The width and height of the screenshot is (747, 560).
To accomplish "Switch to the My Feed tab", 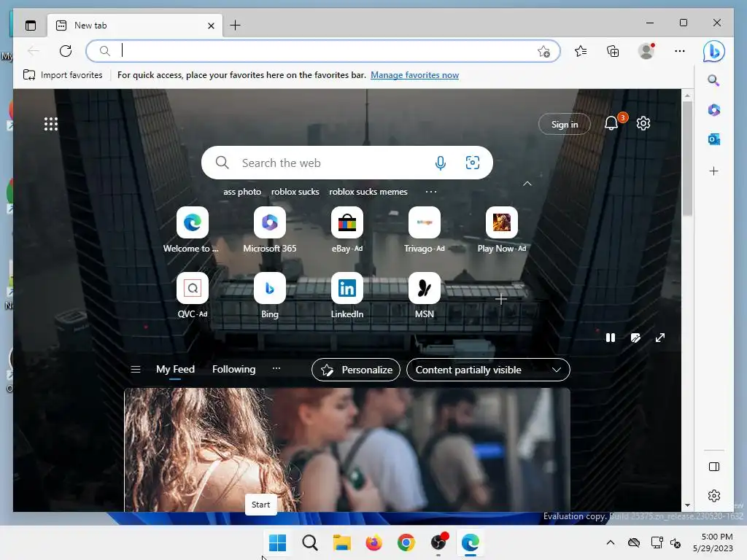I will (175, 370).
